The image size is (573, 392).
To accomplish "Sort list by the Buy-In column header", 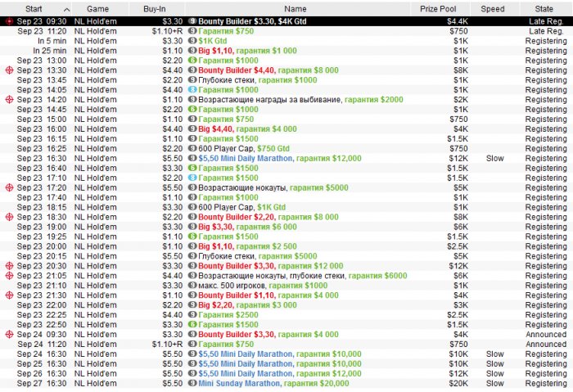I will [155, 9].
